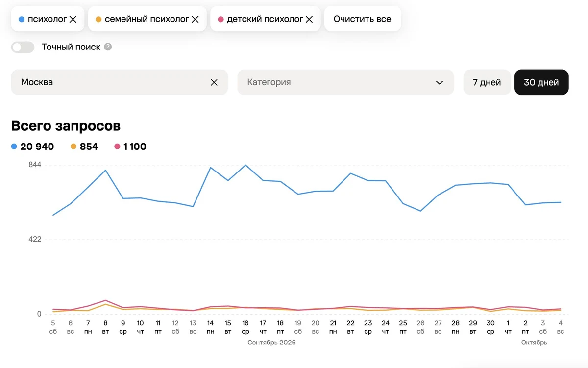Toggle the orange 854 legend series
588x368 pixels.
tap(84, 147)
